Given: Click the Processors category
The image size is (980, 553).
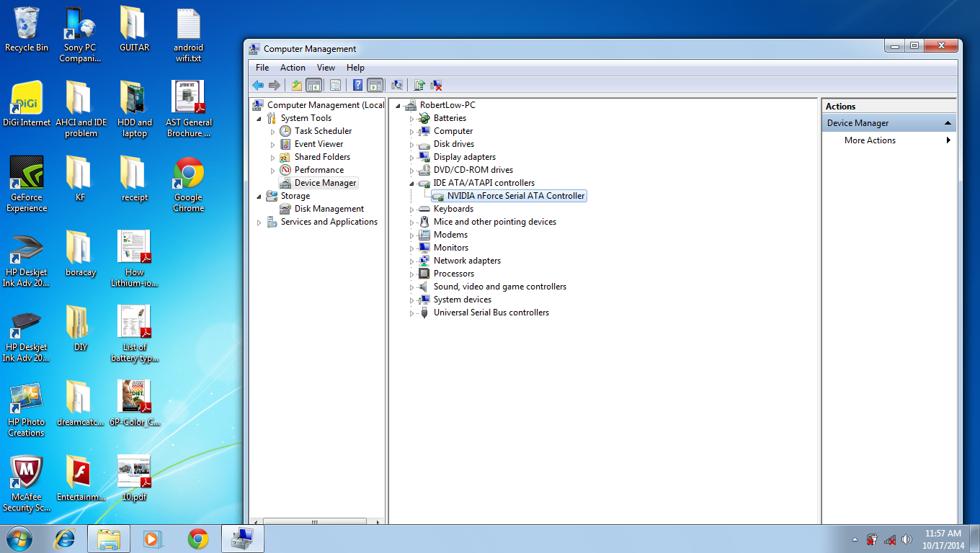Looking at the screenshot, I should [454, 274].
